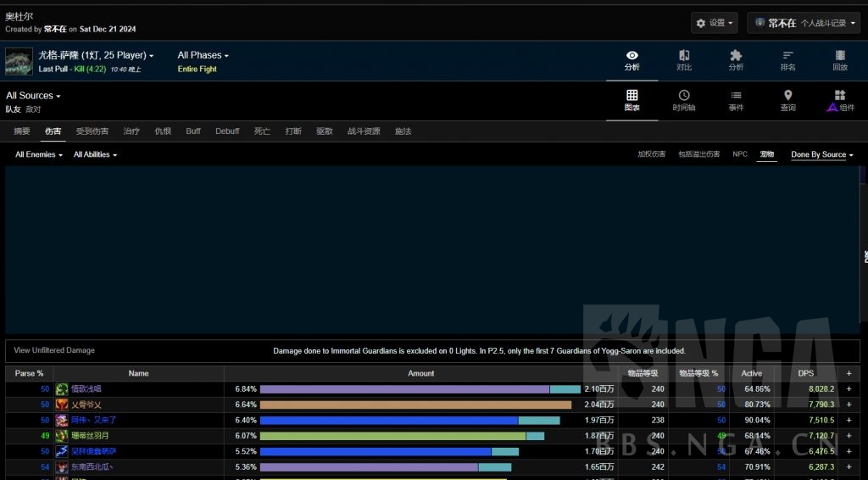This screenshot has height=480, width=868.
Task: Open the 组件 components view
Action: (840, 101)
